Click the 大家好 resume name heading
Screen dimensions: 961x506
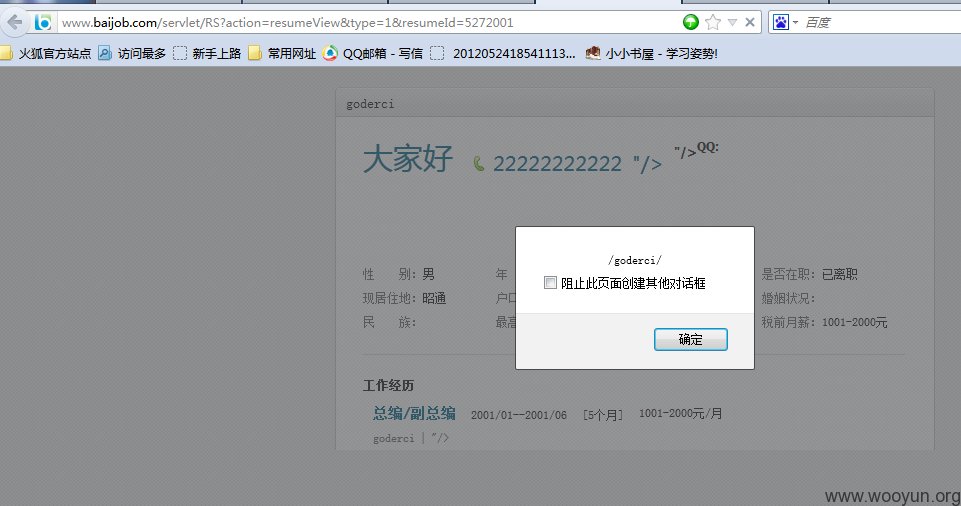tap(408, 159)
